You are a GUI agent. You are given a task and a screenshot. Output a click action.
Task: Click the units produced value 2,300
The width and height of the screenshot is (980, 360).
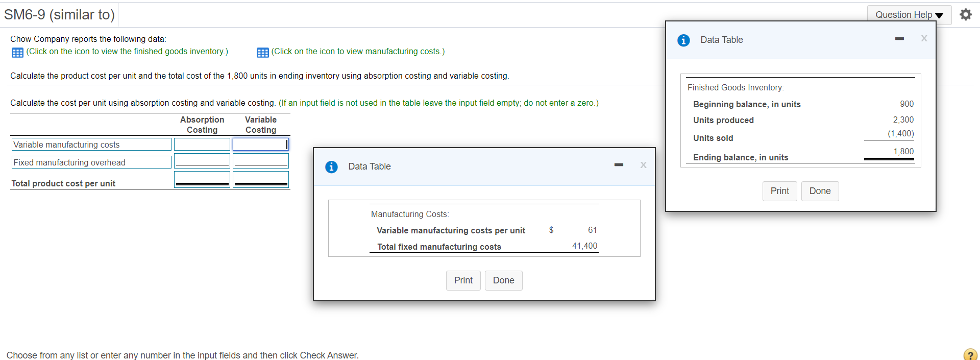tap(903, 120)
